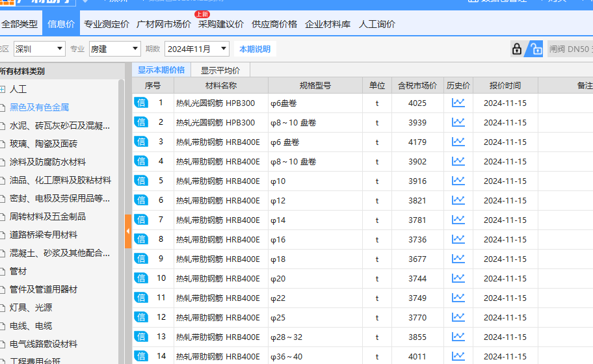Open history chart for HRB400E φ18
This screenshot has height=364, width=593.
point(458,259)
